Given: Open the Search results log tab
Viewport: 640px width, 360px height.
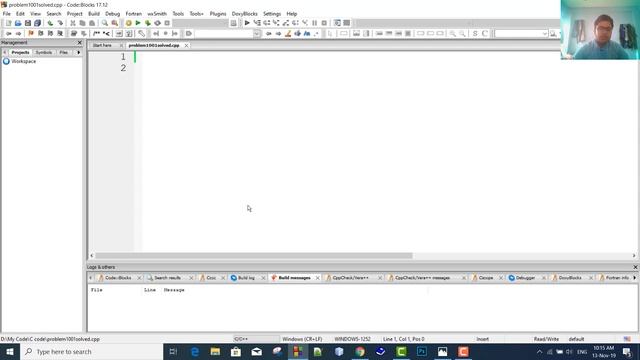Looking at the screenshot, I should pyautogui.click(x=167, y=278).
